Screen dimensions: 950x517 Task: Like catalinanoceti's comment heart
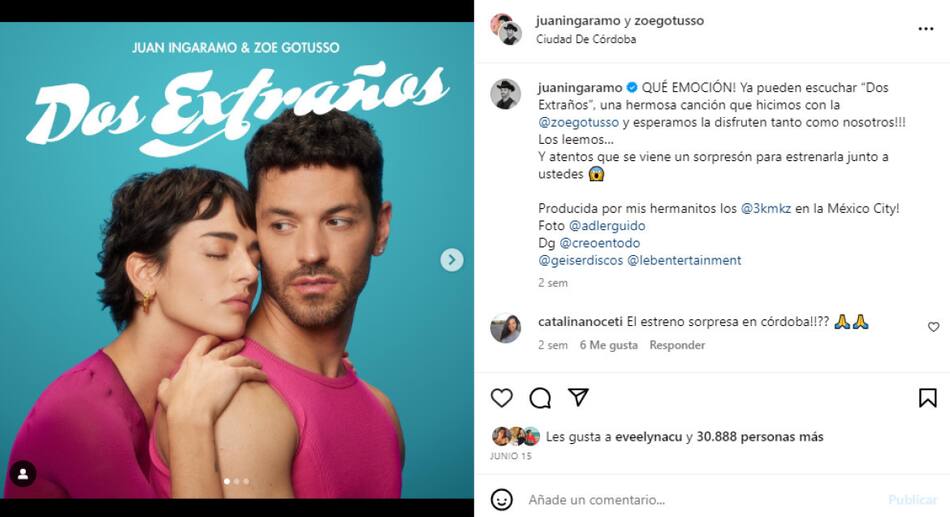(933, 327)
